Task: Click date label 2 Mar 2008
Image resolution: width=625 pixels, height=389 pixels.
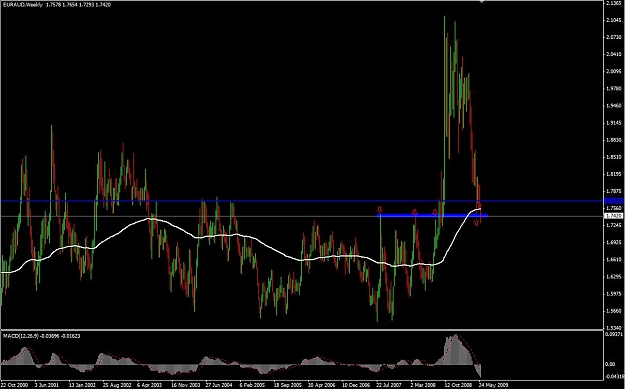Action: (423, 385)
